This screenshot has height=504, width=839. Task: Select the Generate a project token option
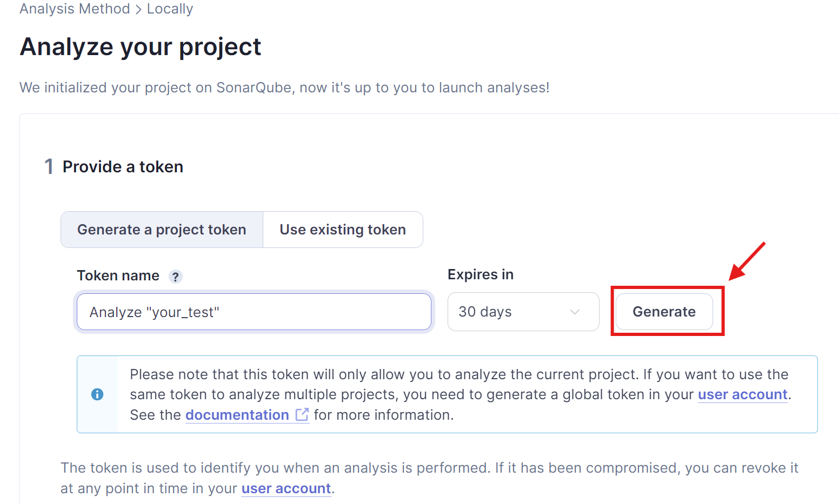click(162, 230)
